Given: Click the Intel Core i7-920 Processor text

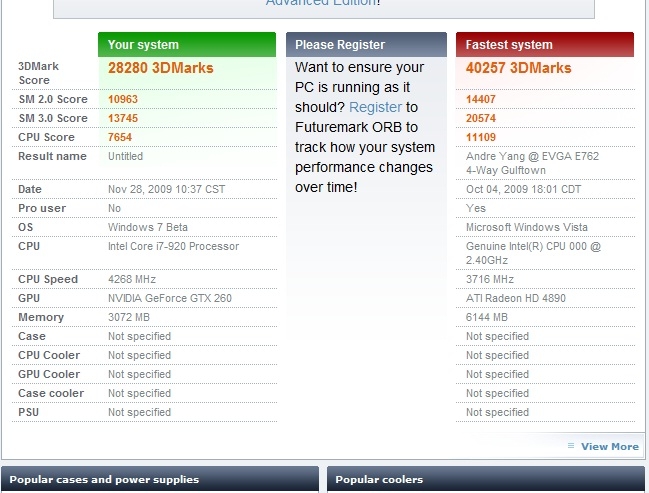Looking at the screenshot, I should click(x=173, y=246).
